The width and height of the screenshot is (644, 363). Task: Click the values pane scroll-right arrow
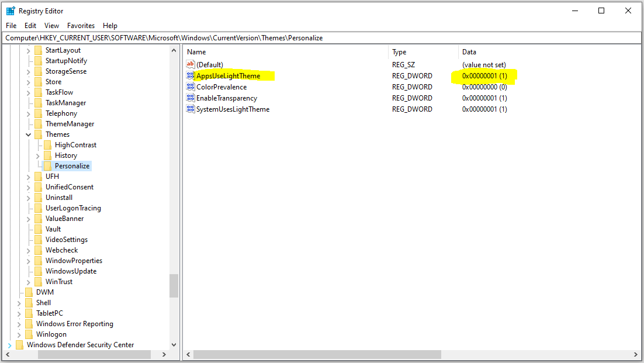pos(636,354)
